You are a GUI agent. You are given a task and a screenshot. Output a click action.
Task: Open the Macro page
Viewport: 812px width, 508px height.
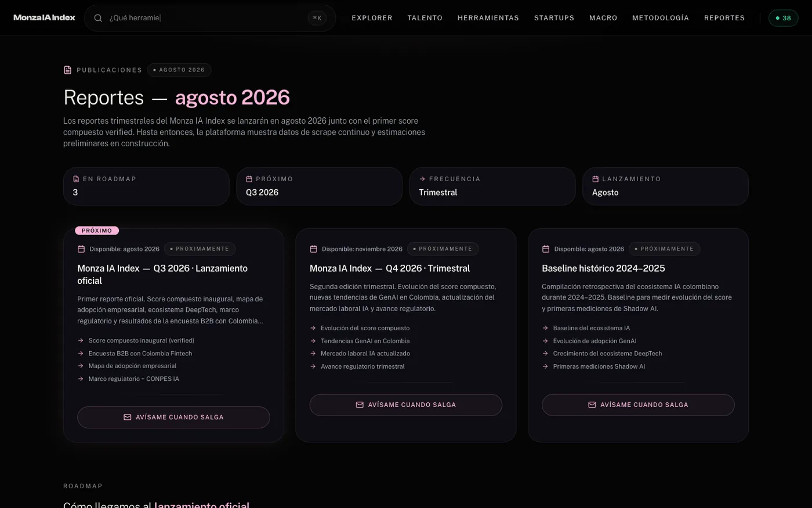(603, 18)
